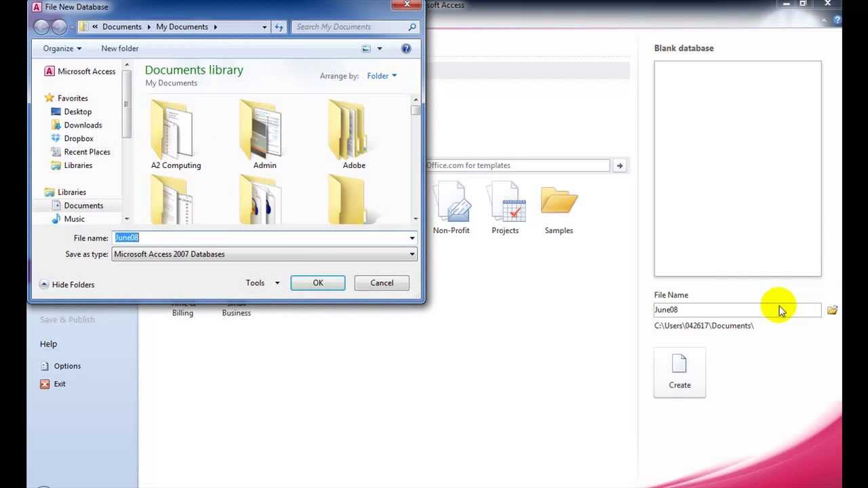This screenshot has width=868, height=488.
Task: Open the Arrange by Folder dropdown
Action: pyautogui.click(x=382, y=76)
